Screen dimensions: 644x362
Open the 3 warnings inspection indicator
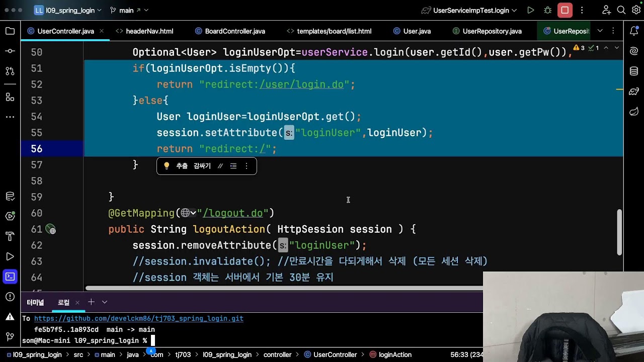point(579,48)
